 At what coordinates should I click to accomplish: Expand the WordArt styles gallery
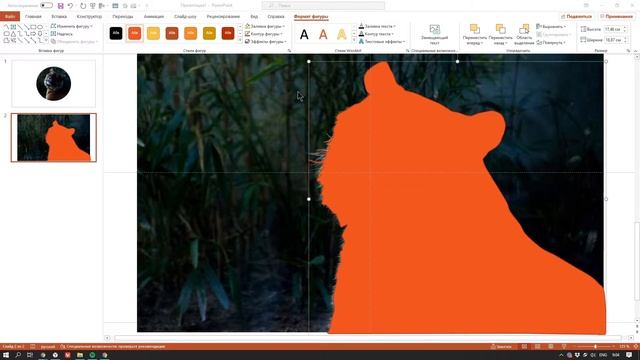[x=354, y=41]
